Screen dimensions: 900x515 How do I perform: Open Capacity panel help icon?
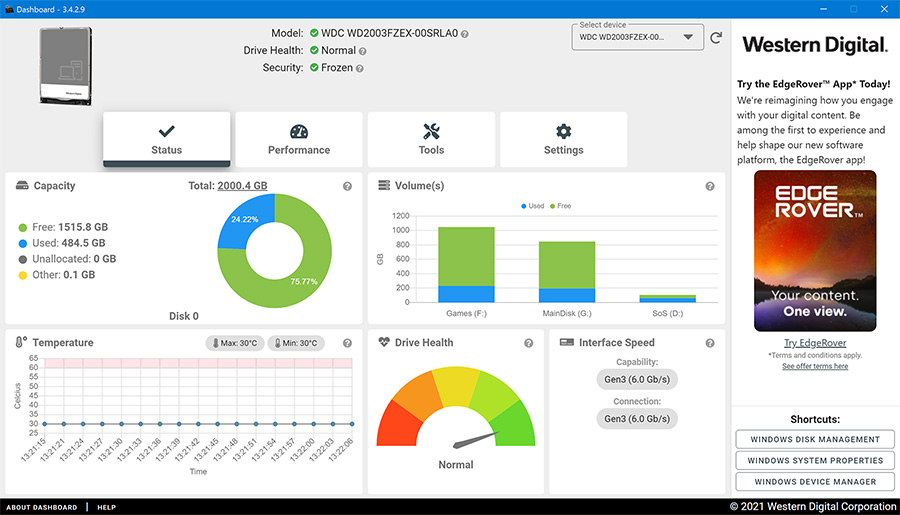[x=347, y=186]
